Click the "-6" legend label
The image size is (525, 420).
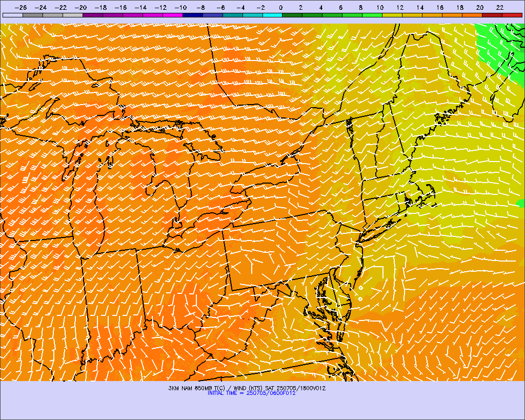pos(220,7)
